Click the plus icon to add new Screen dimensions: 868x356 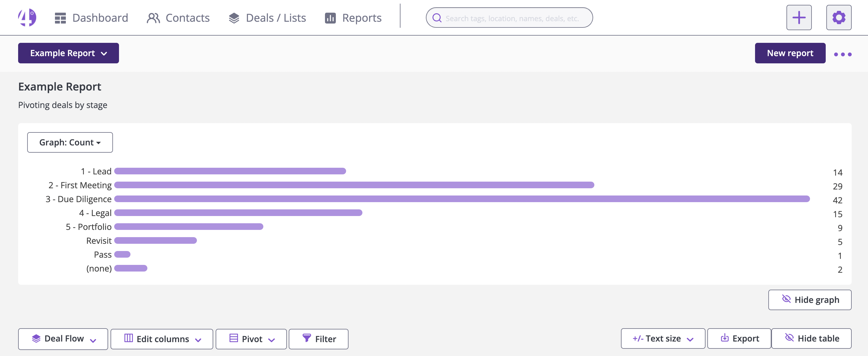(x=799, y=17)
